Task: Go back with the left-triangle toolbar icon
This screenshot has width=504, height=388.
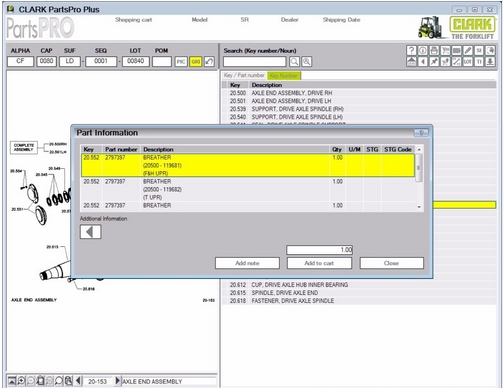Action: click(x=423, y=62)
